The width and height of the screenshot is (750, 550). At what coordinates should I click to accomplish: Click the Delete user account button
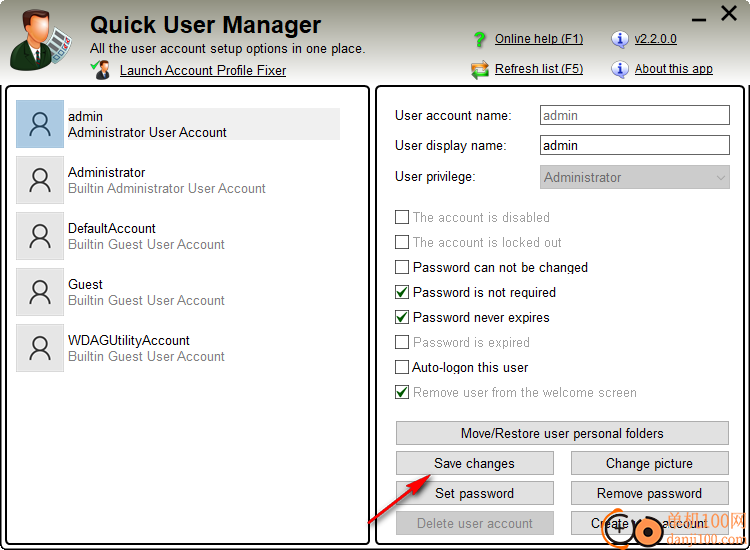coord(474,523)
